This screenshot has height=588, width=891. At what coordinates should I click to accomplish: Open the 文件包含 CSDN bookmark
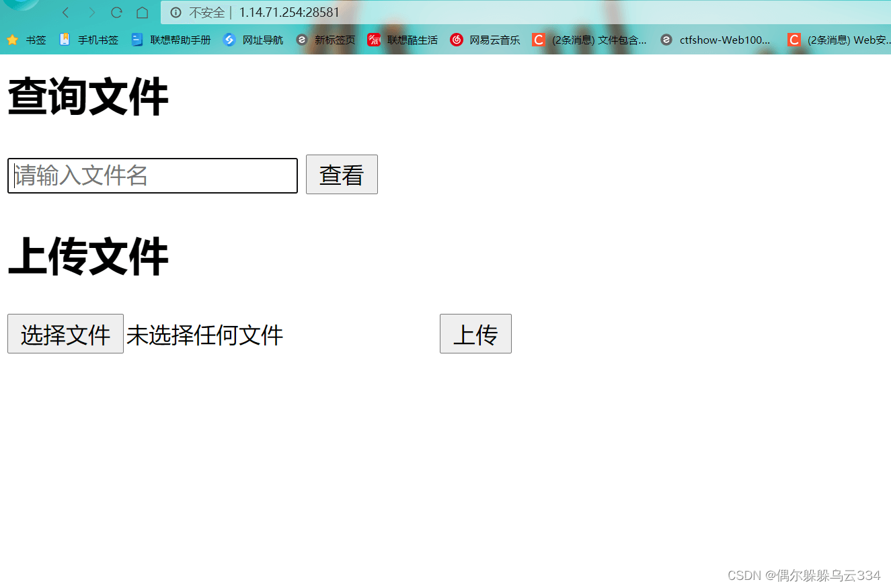(589, 40)
